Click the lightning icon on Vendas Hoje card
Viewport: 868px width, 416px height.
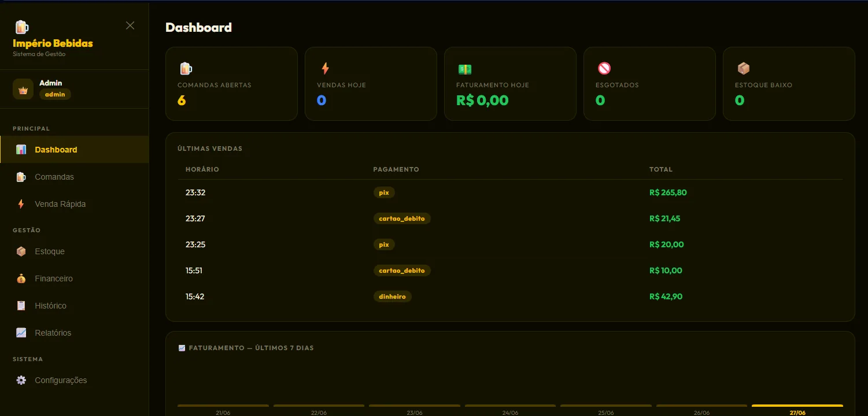point(324,69)
